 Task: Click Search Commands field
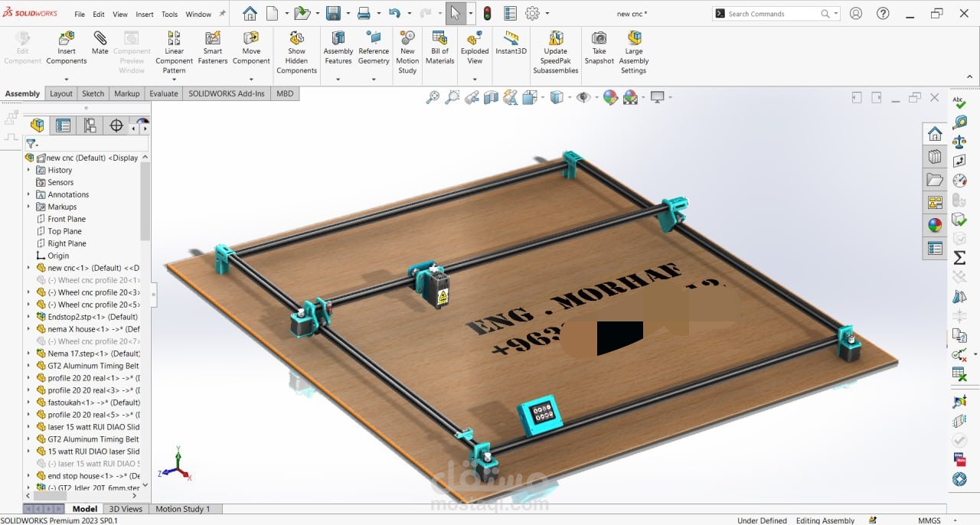click(x=775, y=14)
